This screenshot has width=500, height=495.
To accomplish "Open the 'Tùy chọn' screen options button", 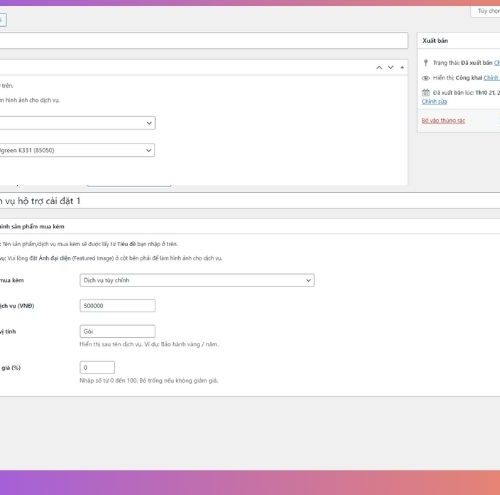I will pyautogui.click(x=486, y=11).
